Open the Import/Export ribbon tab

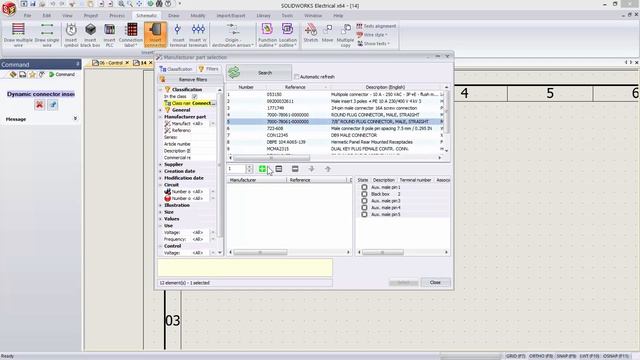(x=231, y=16)
